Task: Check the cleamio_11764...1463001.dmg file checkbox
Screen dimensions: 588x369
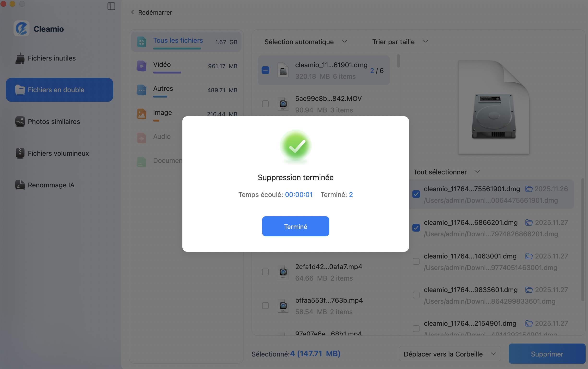Action: [x=416, y=261]
